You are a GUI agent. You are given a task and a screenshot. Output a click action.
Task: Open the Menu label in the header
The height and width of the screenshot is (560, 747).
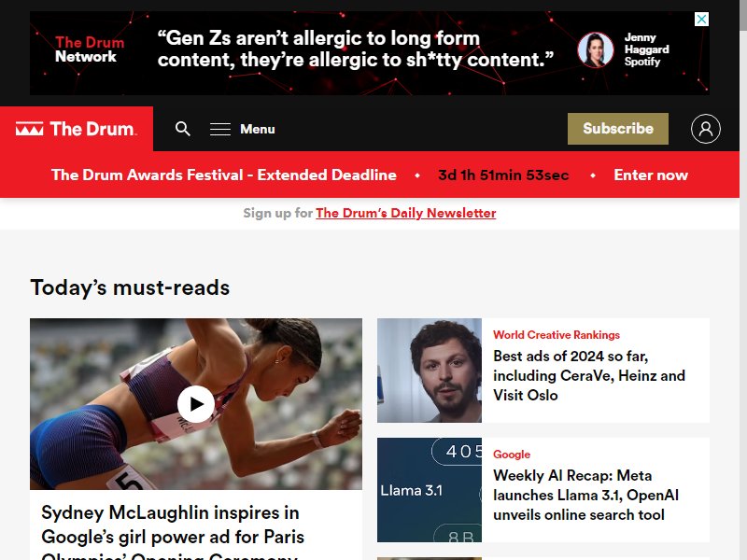(x=258, y=129)
